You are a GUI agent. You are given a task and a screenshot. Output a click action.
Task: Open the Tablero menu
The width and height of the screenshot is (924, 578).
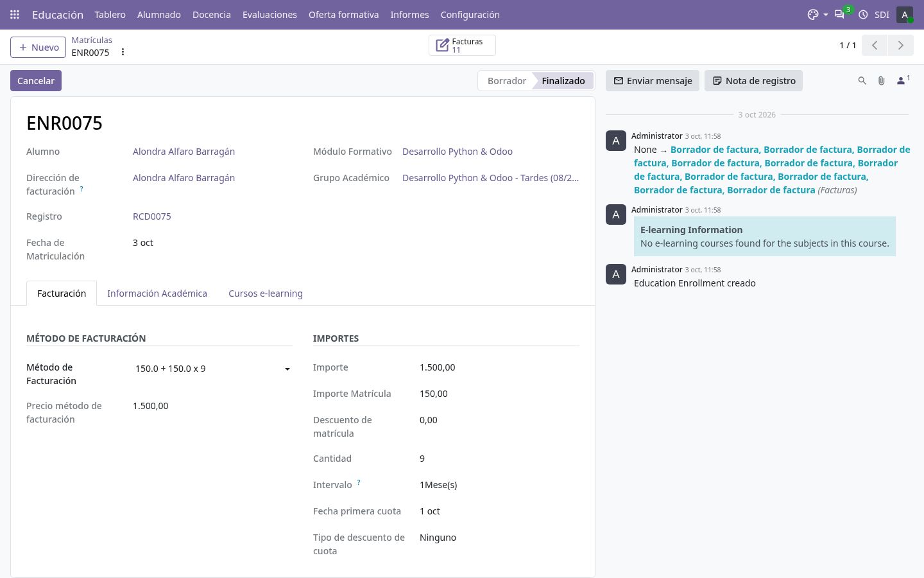(x=110, y=15)
